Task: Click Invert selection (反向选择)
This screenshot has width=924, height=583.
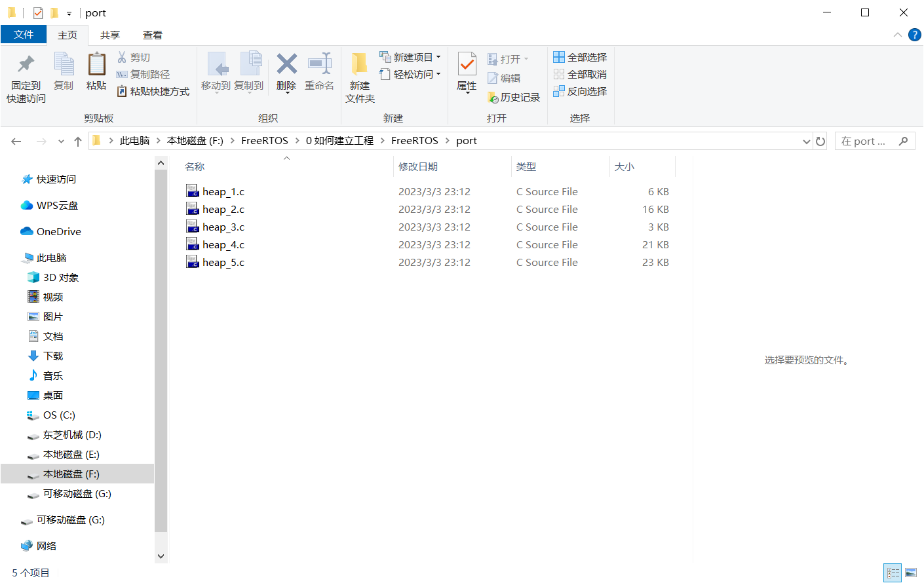Action: (x=580, y=92)
